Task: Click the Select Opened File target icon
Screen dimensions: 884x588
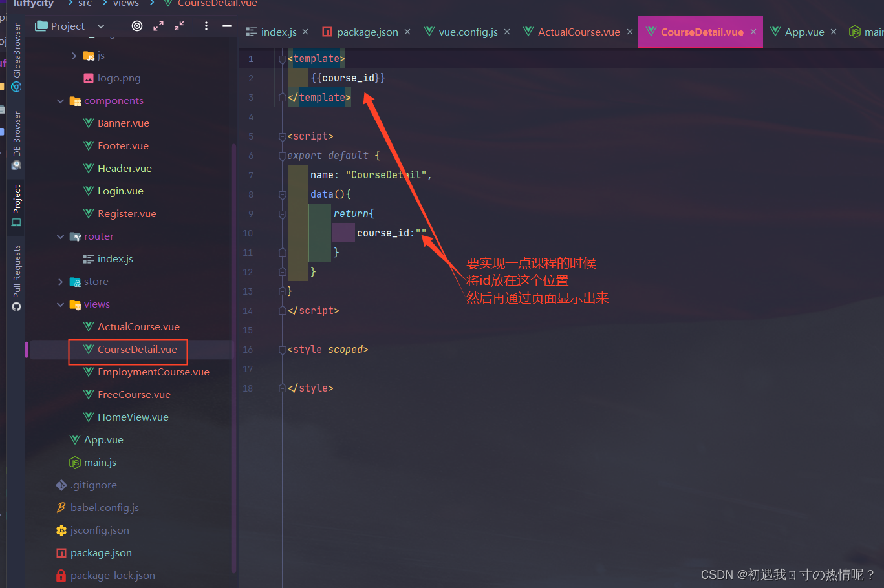Action: [137, 26]
